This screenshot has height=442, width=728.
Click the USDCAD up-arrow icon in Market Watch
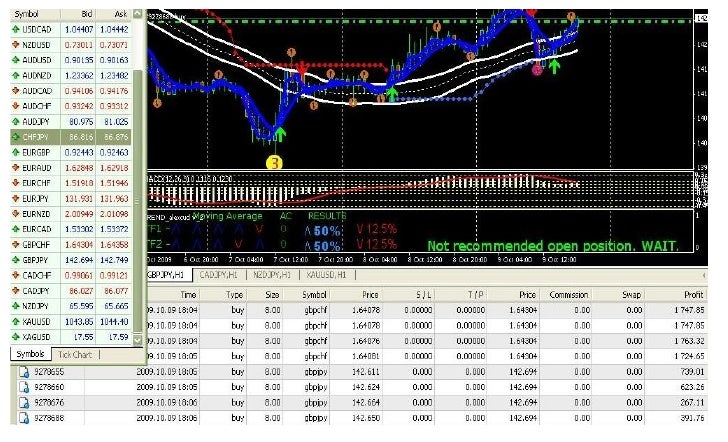click(15, 29)
